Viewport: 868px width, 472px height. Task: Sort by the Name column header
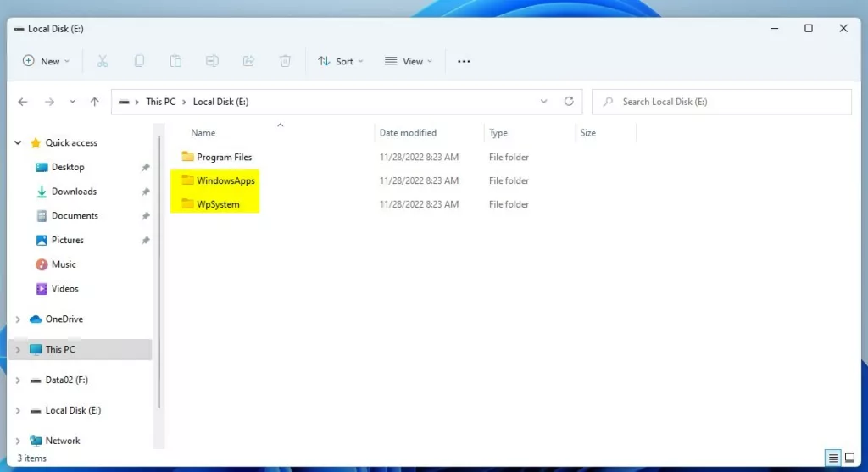tap(203, 133)
